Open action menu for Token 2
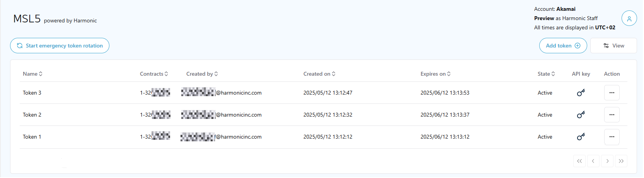 (612, 115)
